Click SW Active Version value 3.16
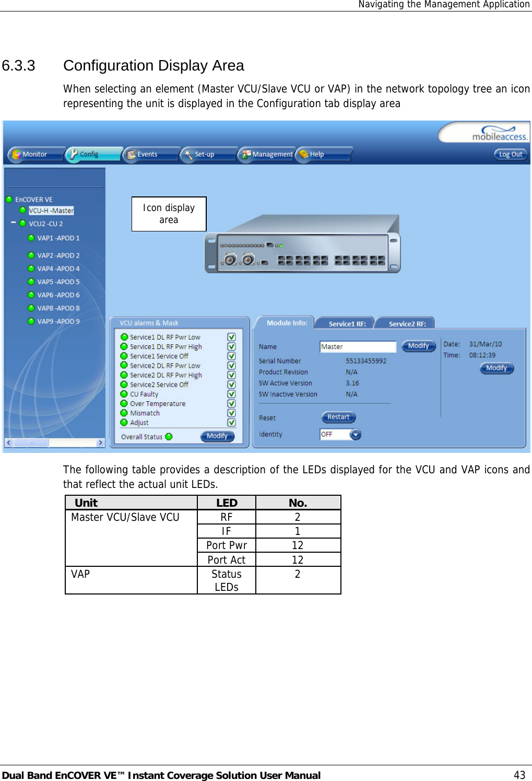 352,383
